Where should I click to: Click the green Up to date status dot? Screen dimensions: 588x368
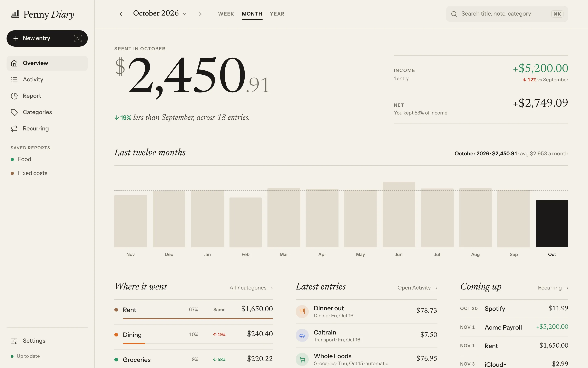pyautogui.click(x=12, y=356)
